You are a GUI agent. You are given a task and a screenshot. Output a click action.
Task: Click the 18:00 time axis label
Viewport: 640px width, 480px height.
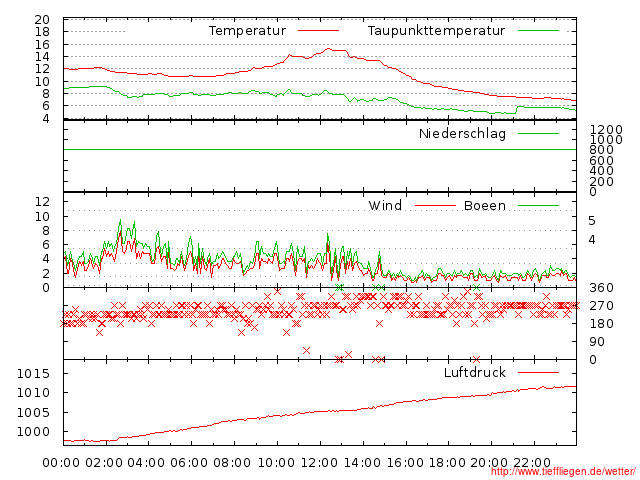(447, 463)
